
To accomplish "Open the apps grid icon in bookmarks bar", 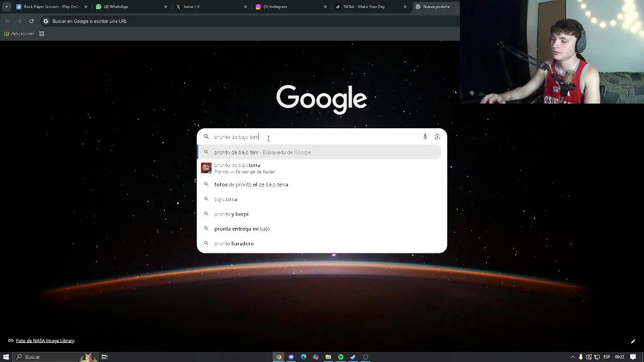I will coord(42,34).
